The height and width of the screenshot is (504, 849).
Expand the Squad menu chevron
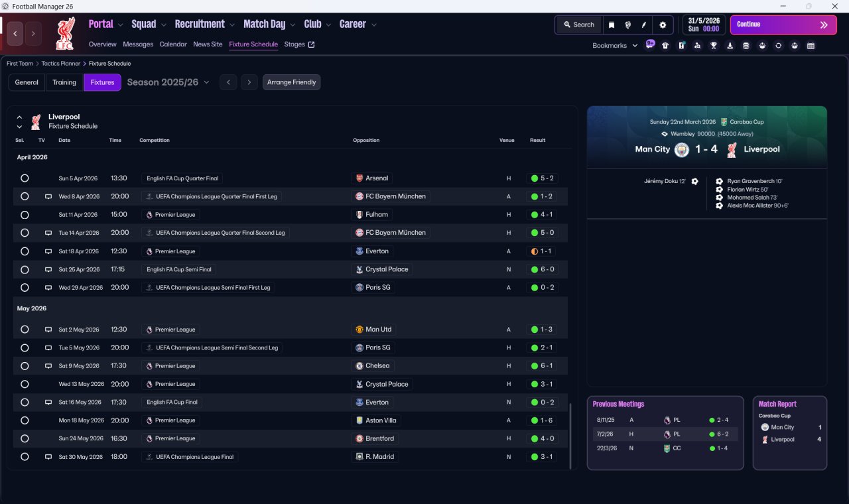tap(163, 25)
